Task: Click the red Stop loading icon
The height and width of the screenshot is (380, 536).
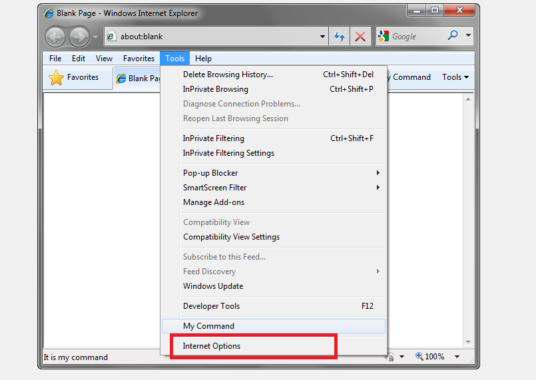Action: (360, 36)
